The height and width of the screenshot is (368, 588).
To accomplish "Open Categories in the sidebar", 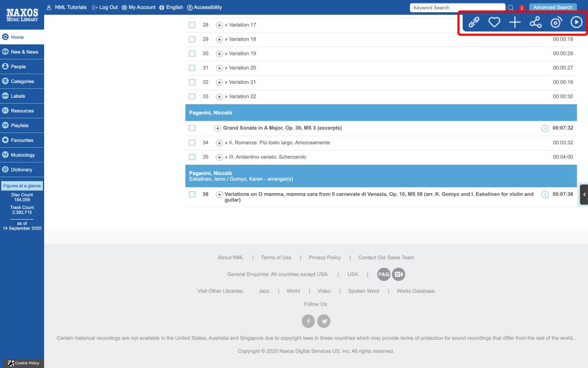I will pos(22,81).
